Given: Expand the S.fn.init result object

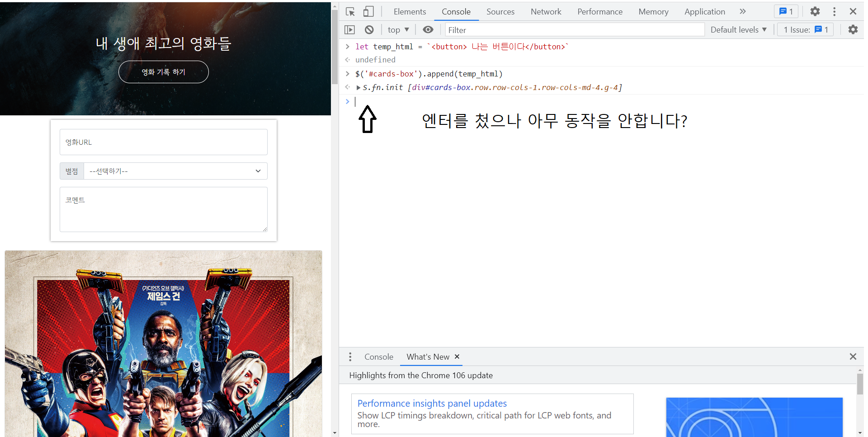Looking at the screenshot, I should click(x=359, y=88).
